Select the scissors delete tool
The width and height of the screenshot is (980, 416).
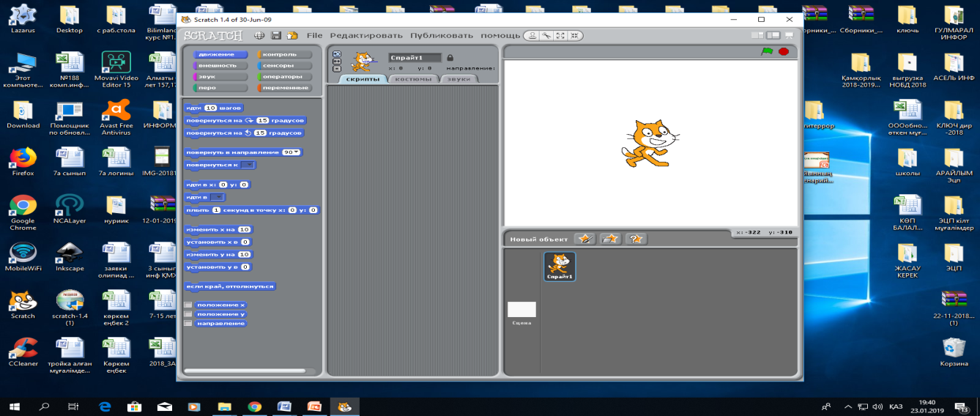546,35
